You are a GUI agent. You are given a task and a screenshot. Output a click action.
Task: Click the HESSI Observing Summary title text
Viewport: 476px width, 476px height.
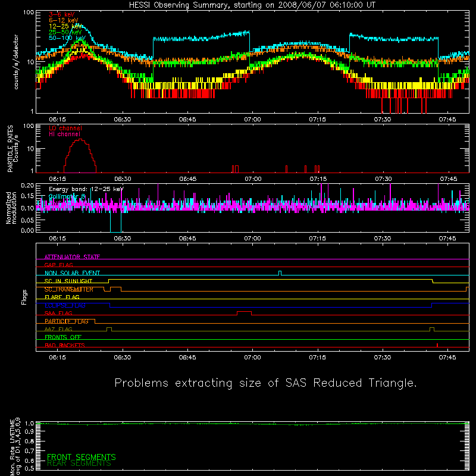[252, 5]
